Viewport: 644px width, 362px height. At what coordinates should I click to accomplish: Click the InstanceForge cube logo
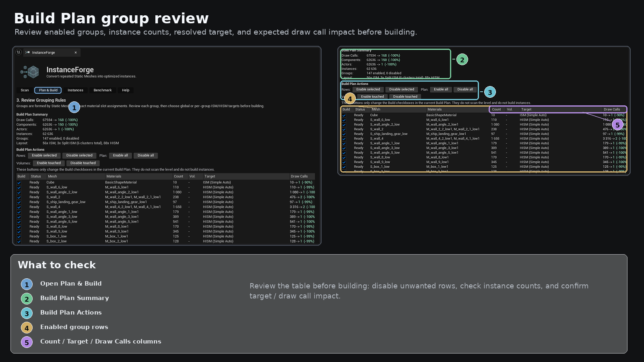tap(30, 72)
